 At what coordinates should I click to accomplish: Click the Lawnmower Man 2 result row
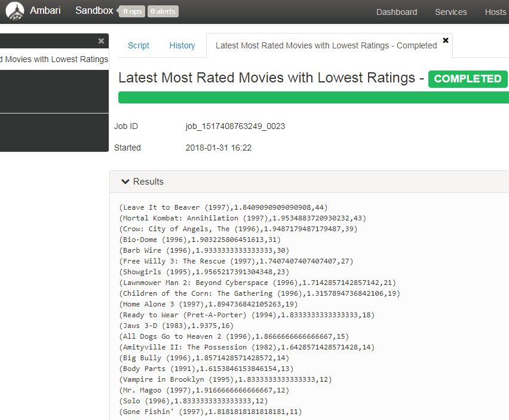(x=257, y=283)
